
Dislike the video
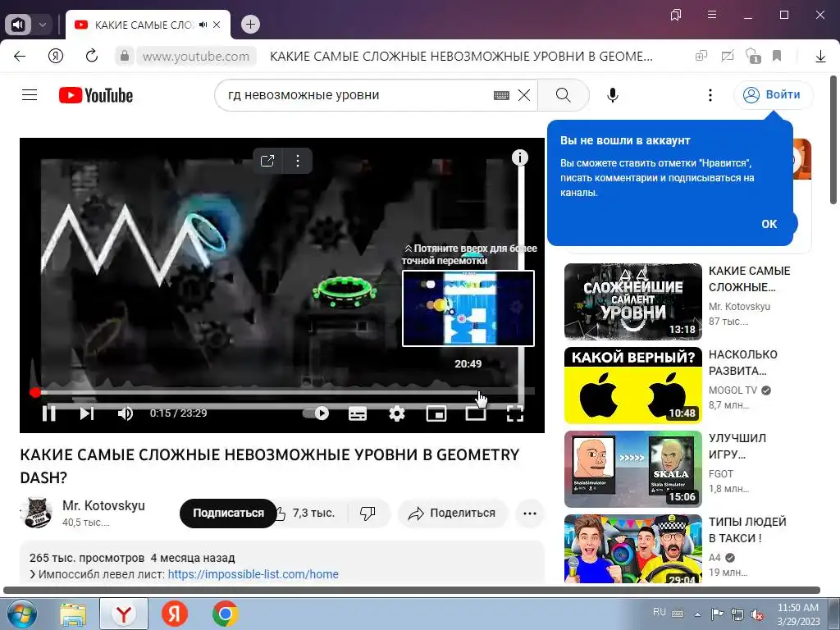coord(367,514)
